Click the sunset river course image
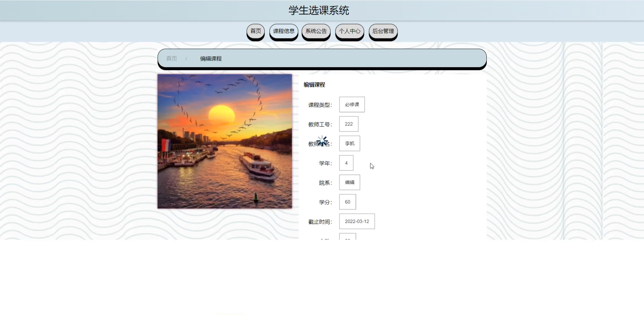The height and width of the screenshot is (315, 644). tap(225, 141)
